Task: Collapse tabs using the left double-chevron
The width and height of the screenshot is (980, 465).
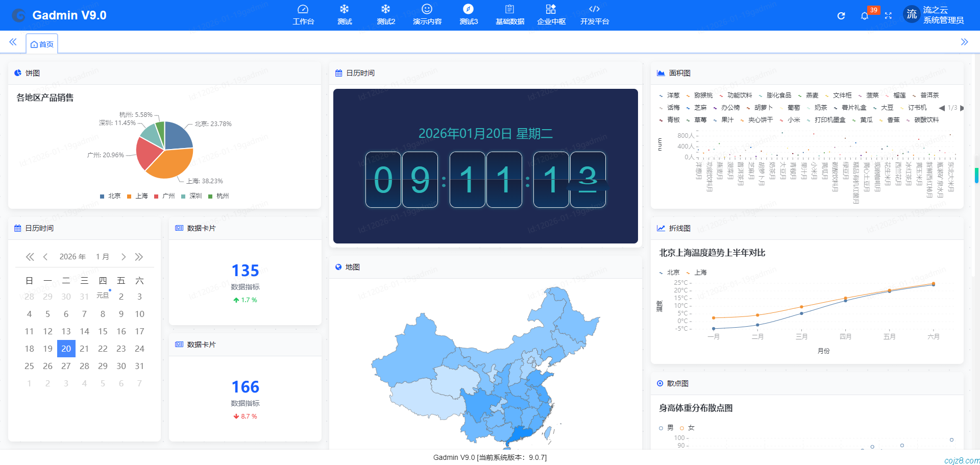Action: tap(13, 42)
